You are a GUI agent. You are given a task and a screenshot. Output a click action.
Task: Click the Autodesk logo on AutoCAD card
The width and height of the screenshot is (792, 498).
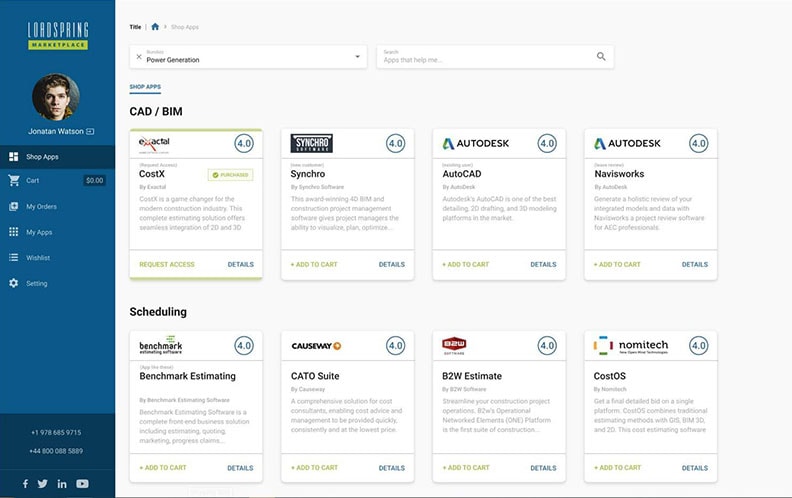click(x=476, y=143)
